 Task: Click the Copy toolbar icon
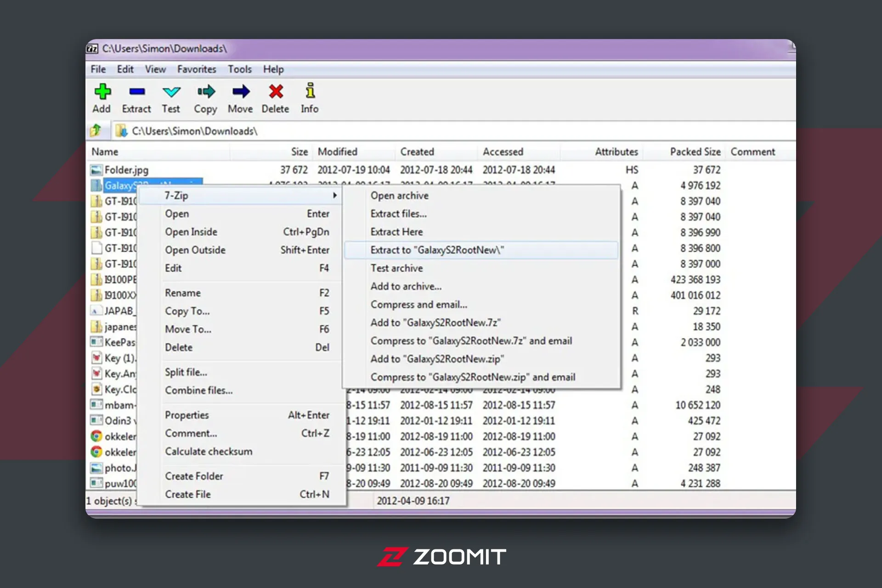(206, 91)
